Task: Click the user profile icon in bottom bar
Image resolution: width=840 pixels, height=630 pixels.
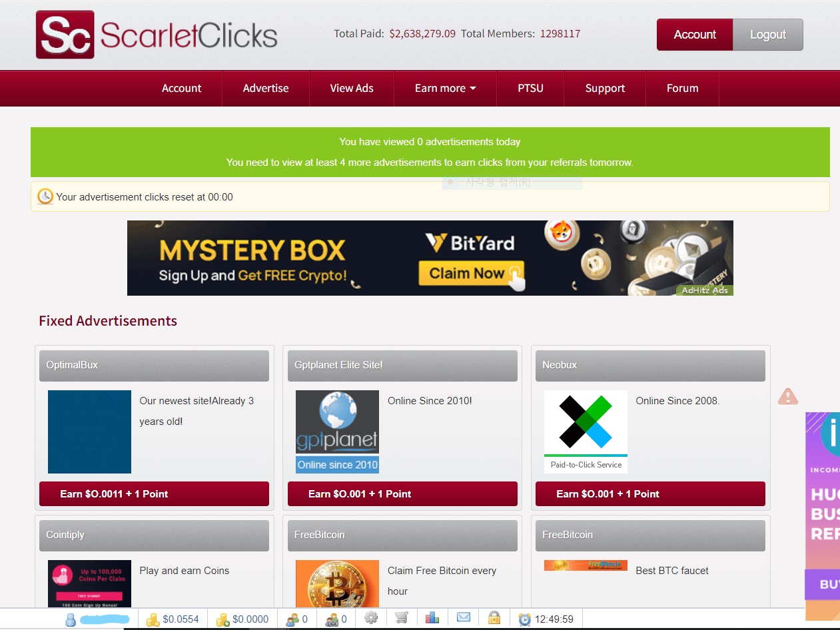Action: [71, 619]
